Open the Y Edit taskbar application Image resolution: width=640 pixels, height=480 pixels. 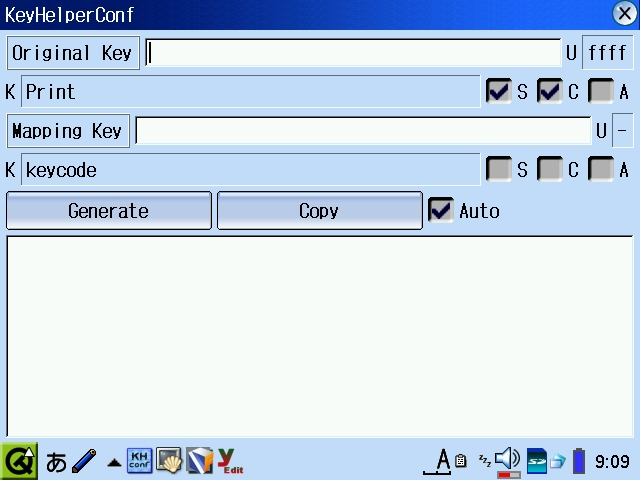click(231, 461)
